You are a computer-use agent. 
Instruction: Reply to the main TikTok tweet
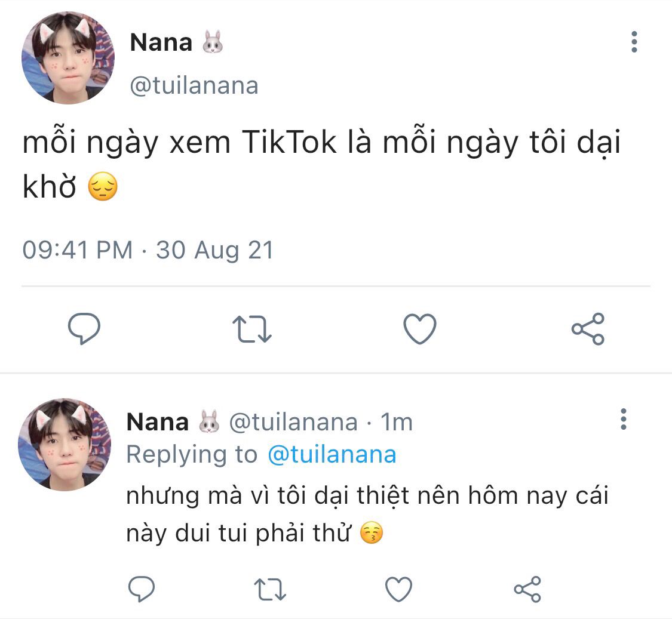pos(84,328)
